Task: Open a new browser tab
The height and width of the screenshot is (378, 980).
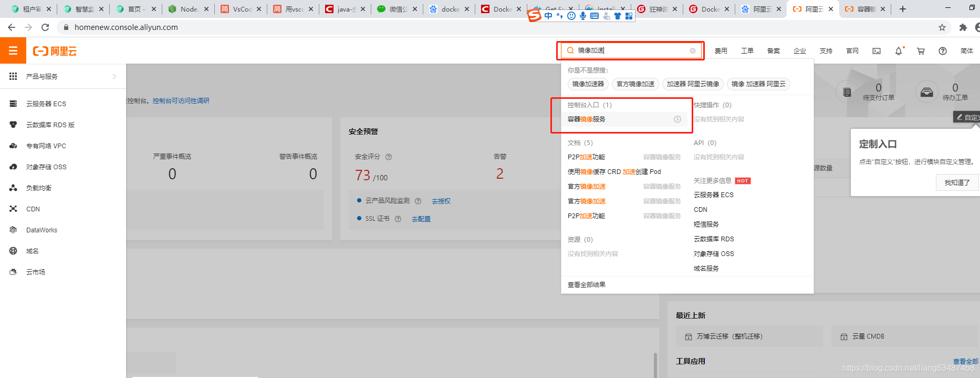Action: [903, 9]
